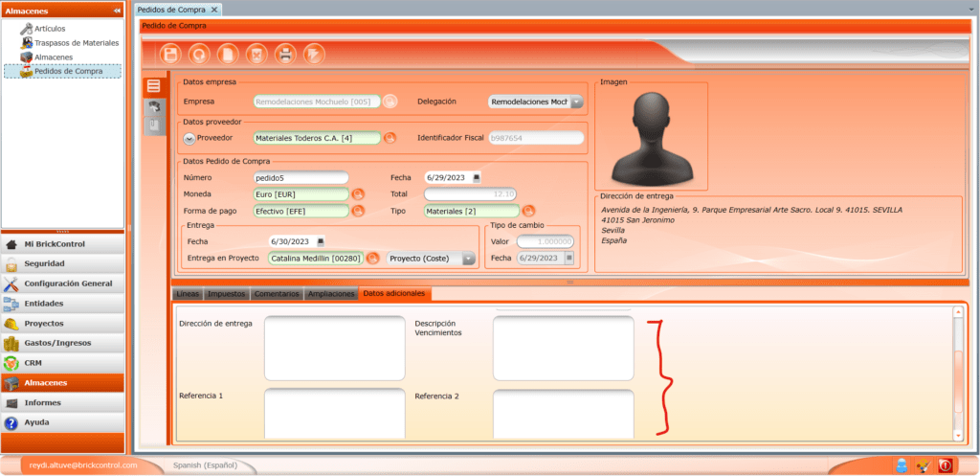Click the blue user icon in status bar
The height and width of the screenshot is (476, 980).
click(901, 465)
